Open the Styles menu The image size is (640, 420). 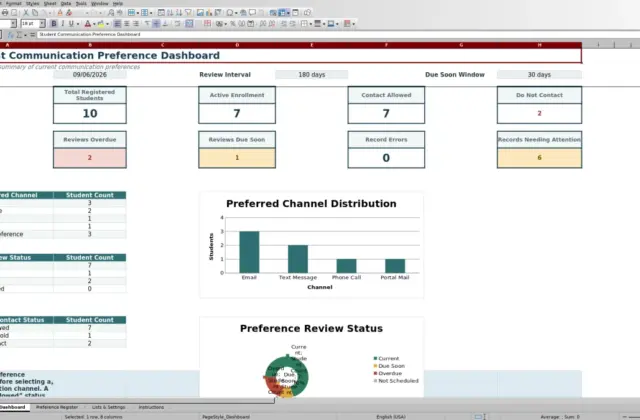click(x=32, y=3)
